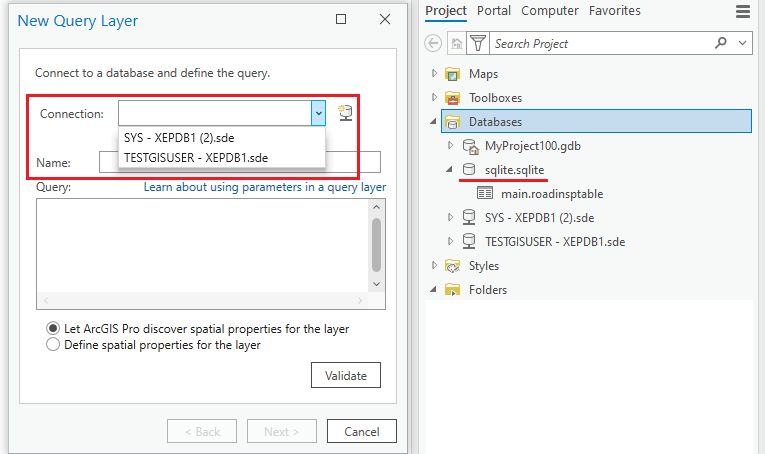Expand TESTGISUSER - XEPDB1.sde connection in Catalog
The width and height of the screenshot is (766, 454).
(x=450, y=241)
